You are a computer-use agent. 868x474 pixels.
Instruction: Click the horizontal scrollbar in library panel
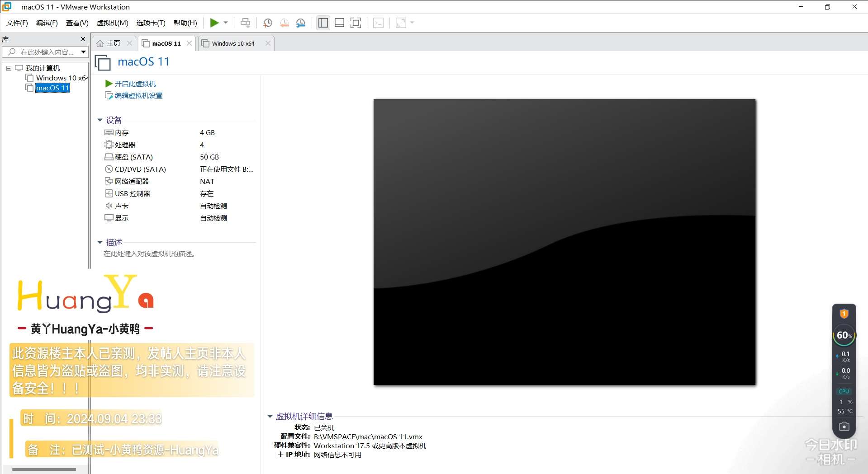click(44, 469)
